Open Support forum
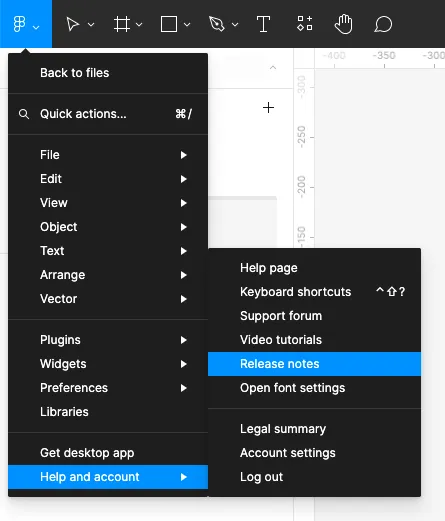This screenshot has height=521, width=445. 314,316
